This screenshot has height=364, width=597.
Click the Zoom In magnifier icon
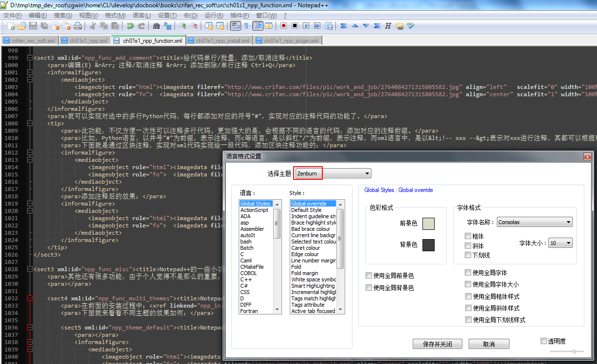tap(182, 26)
